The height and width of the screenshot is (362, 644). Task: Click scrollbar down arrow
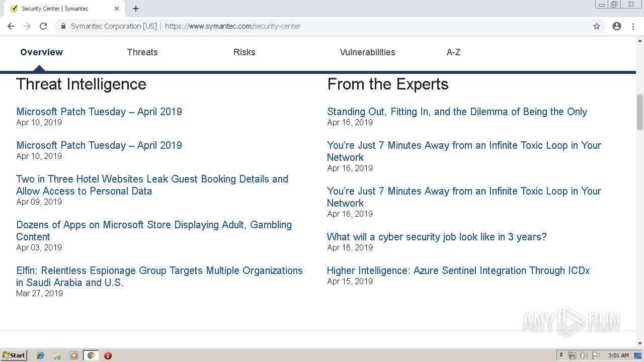tap(640, 343)
